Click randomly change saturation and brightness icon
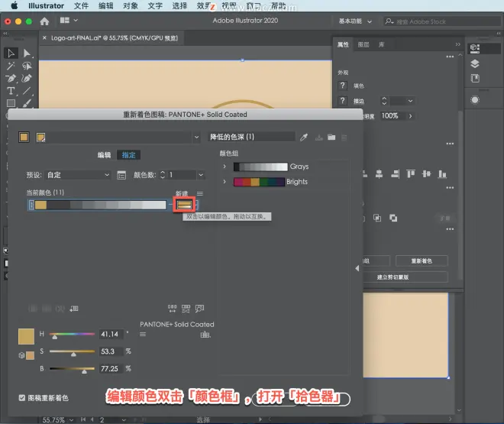 tap(186, 309)
